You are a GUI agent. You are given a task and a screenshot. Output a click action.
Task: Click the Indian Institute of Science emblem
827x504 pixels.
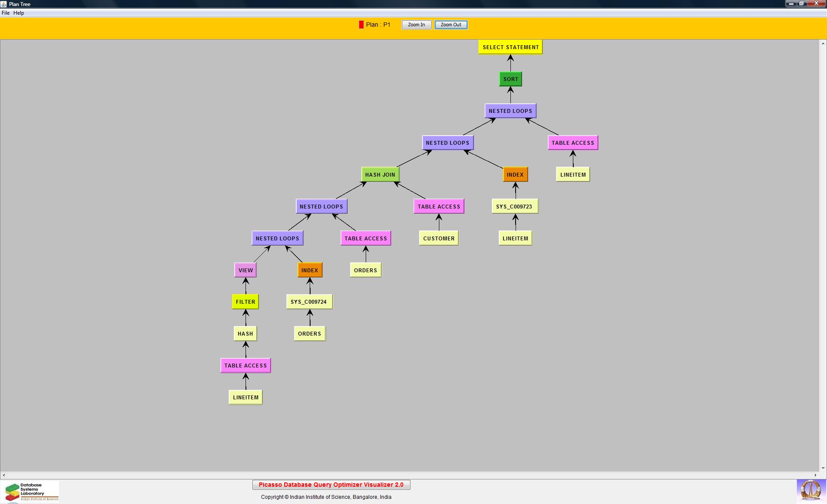click(811, 491)
